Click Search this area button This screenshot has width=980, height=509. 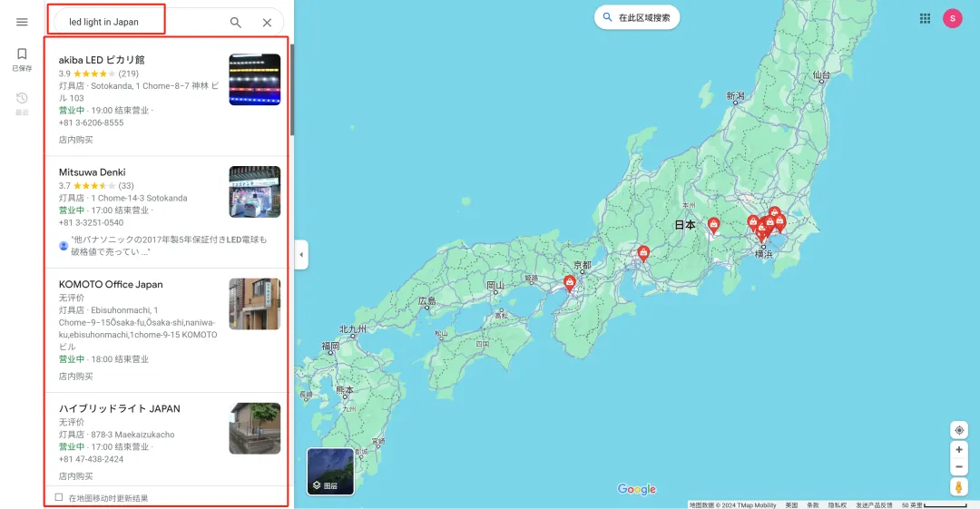click(x=637, y=17)
